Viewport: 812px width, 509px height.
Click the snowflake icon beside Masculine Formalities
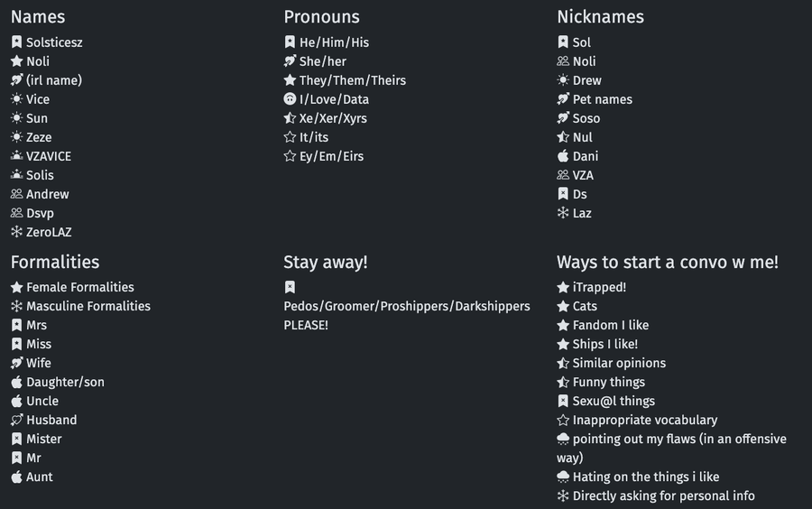(16, 306)
